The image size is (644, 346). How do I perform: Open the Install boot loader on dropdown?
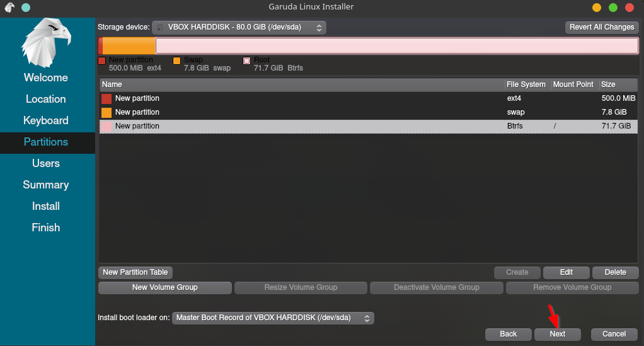273,318
